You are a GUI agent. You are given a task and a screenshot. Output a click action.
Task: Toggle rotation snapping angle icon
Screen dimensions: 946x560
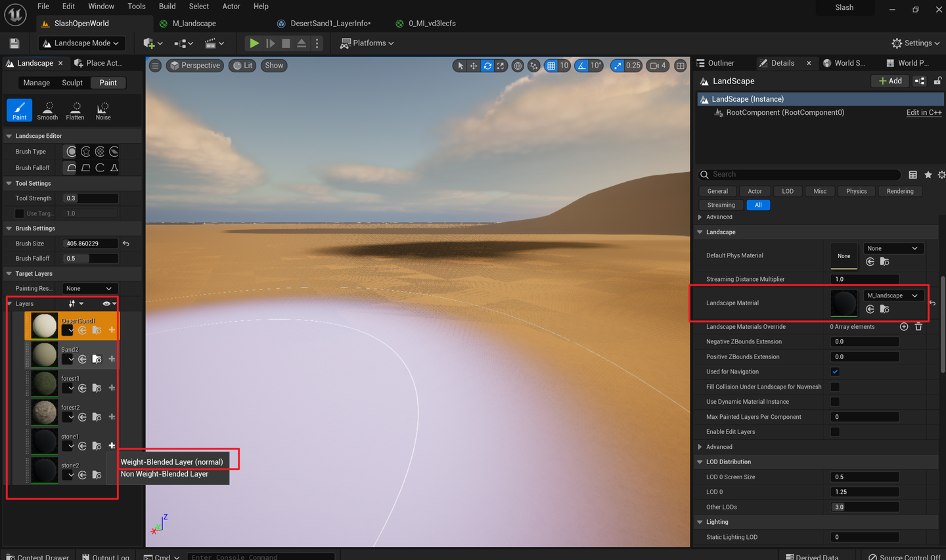[x=582, y=66]
